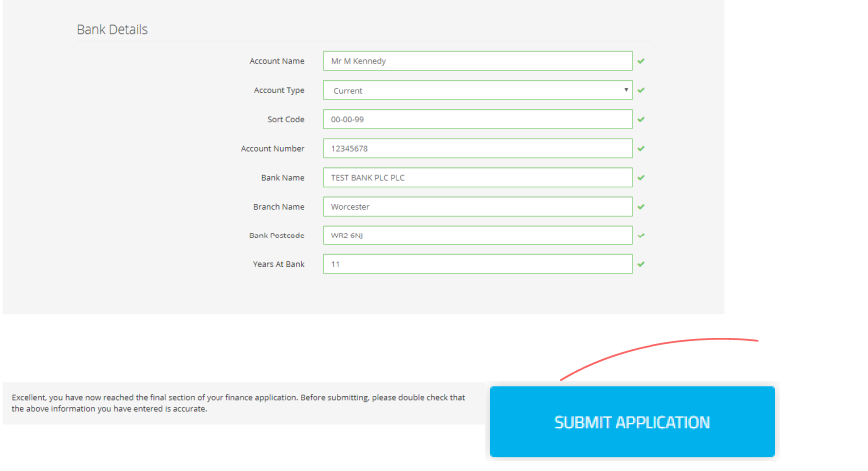Viewport: 868px width, 471px height.
Task: Click the Account Type label
Action: pos(279,90)
